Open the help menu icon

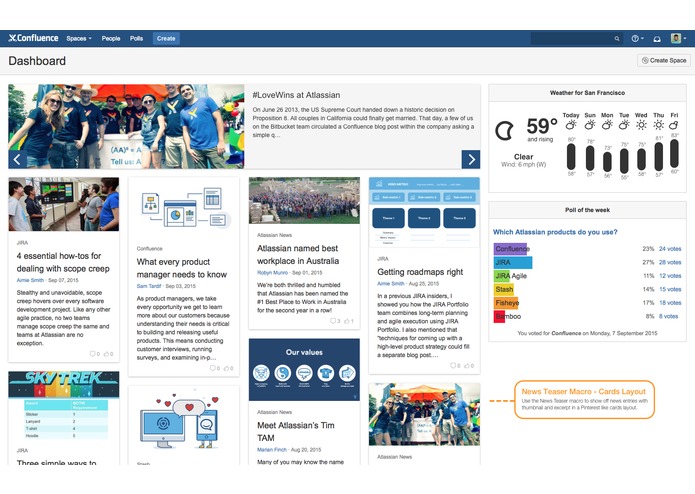pyautogui.click(x=637, y=39)
